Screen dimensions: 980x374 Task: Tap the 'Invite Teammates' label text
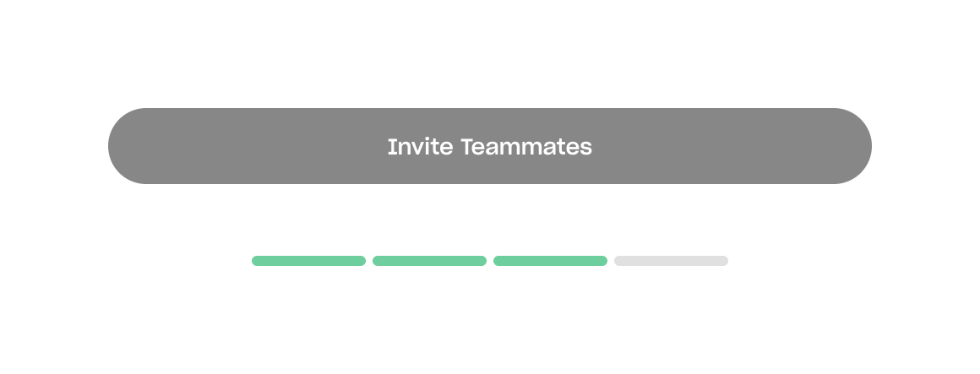(489, 147)
